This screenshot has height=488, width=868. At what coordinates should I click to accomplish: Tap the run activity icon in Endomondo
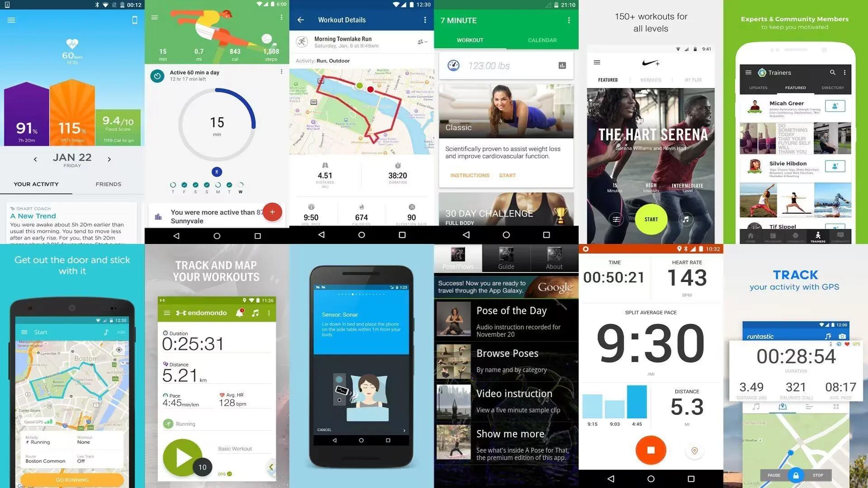click(x=170, y=424)
